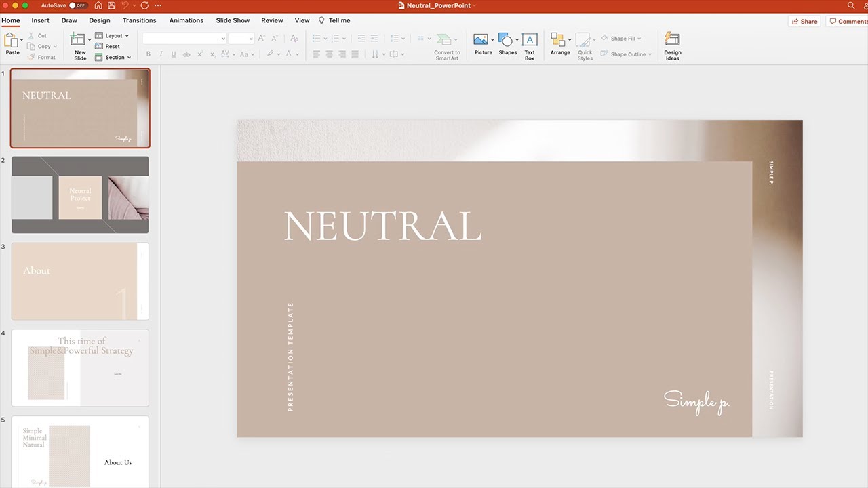The width and height of the screenshot is (868, 488).
Task: Click the numbered list icon
Action: [x=335, y=39]
